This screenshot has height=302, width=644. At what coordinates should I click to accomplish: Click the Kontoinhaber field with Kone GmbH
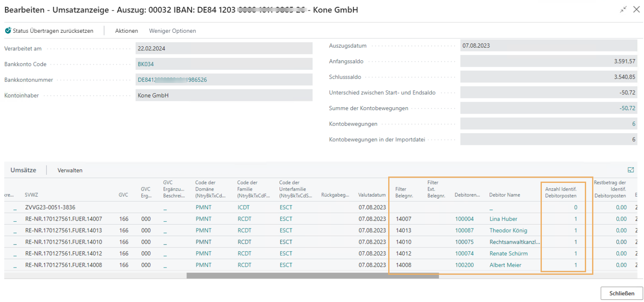click(223, 96)
